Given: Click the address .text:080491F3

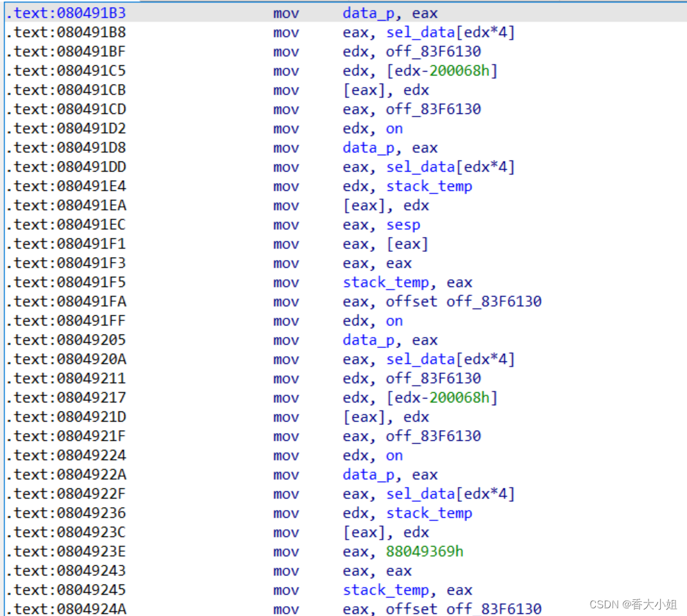Looking at the screenshot, I should [x=66, y=263].
